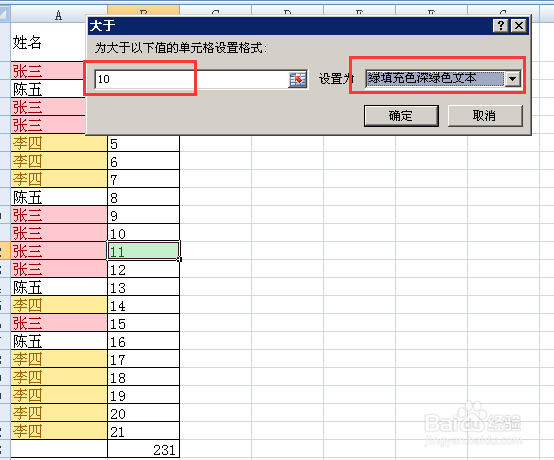Select 李四 cell beside value 21
Image resolution: width=554 pixels, height=460 pixels.
click(59, 431)
